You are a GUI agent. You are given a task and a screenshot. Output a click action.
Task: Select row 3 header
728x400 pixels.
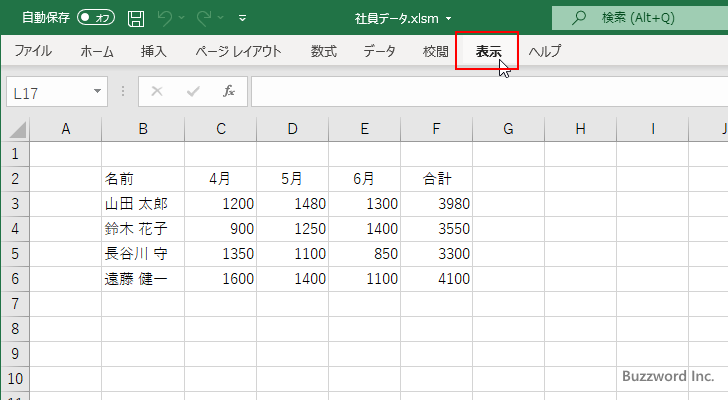tap(16, 204)
